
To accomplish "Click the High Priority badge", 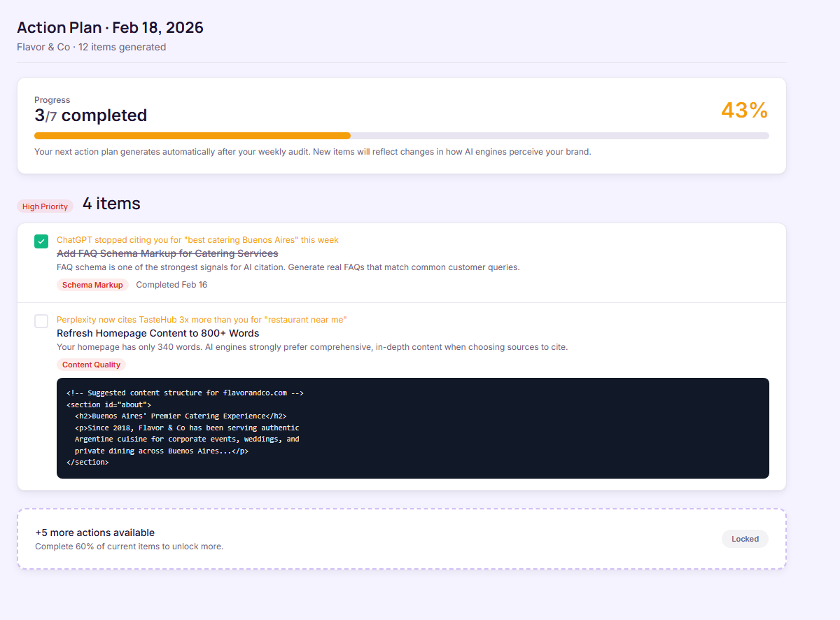I will [45, 206].
